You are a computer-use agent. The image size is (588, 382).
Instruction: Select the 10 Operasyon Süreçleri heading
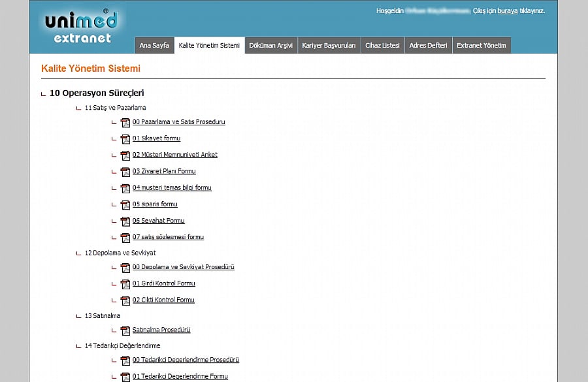(x=97, y=93)
